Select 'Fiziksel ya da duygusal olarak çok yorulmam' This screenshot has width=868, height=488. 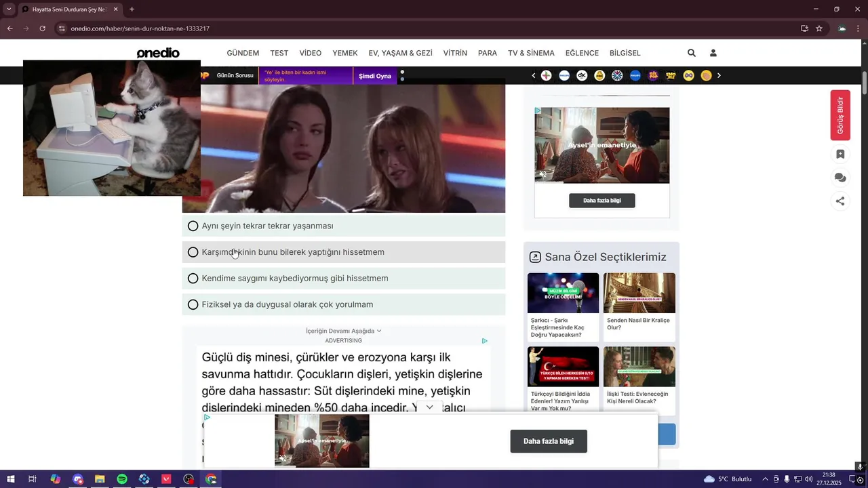pos(344,304)
